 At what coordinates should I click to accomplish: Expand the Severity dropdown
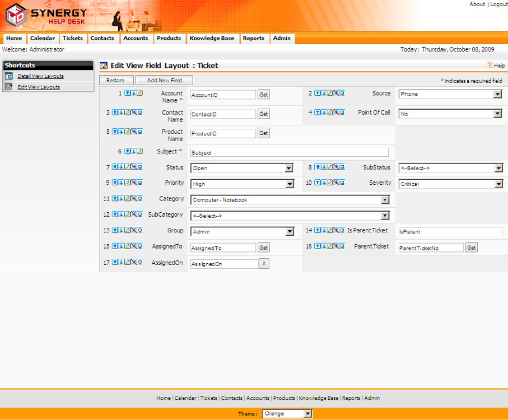click(498, 184)
